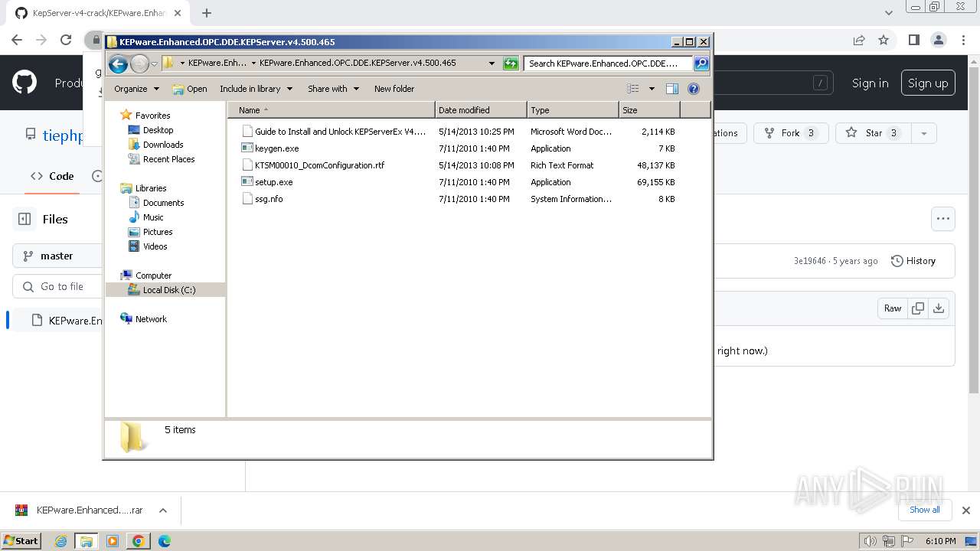Bookmark this page with the star icon

click(x=884, y=40)
